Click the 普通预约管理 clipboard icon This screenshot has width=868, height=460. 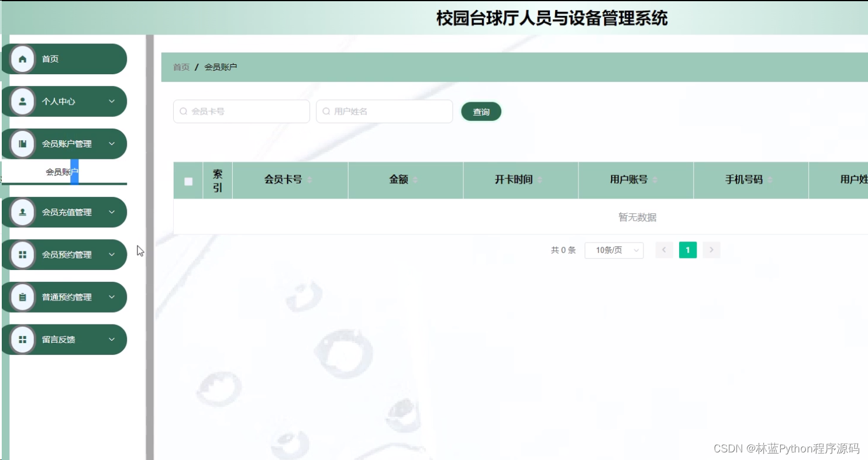pyautogui.click(x=23, y=296)
